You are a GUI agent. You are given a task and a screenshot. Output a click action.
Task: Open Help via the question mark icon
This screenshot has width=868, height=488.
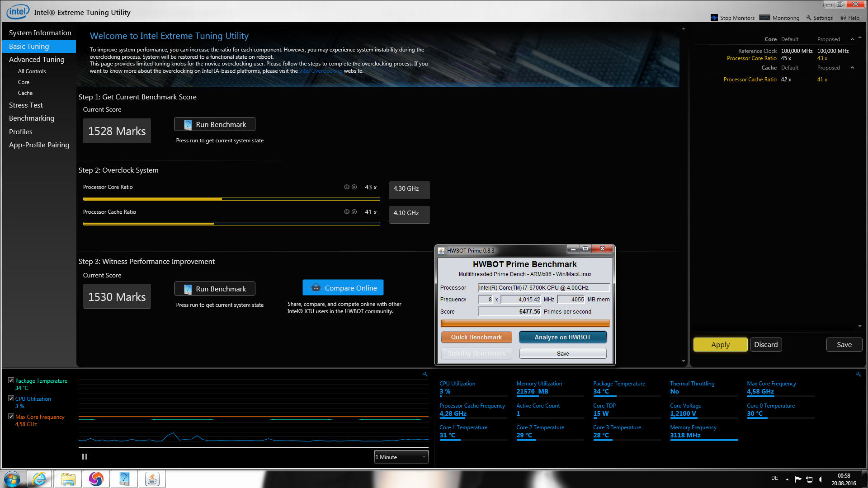[843, 18]
